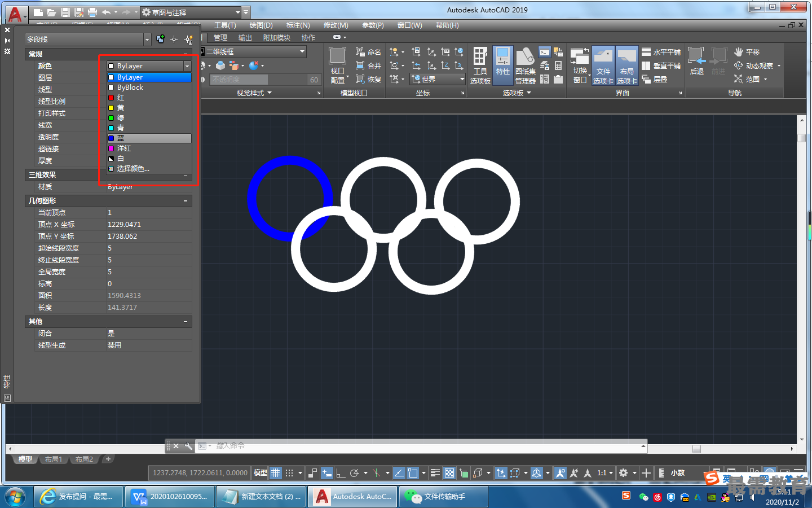Toggle ortho mode in status bar
Viewport: 812px width, 508px height.
[341, 473]
